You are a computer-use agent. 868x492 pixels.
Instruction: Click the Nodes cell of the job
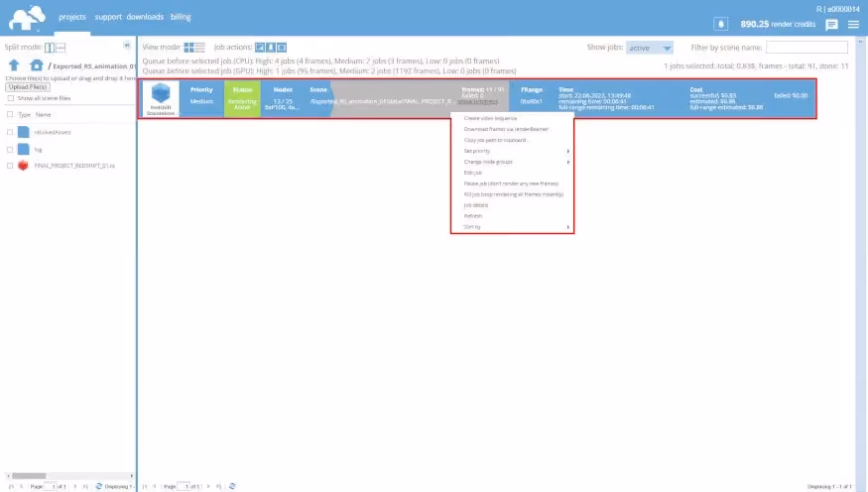click(x=283, y=98)
